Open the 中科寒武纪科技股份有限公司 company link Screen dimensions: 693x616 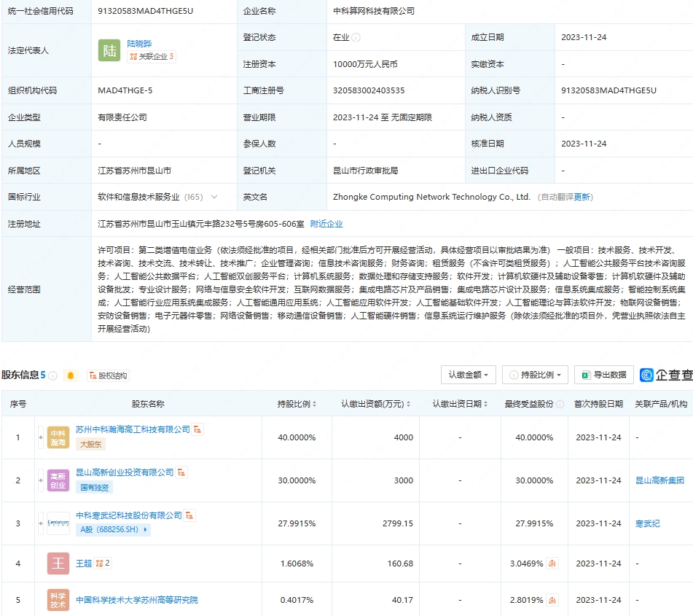point(128,515)
